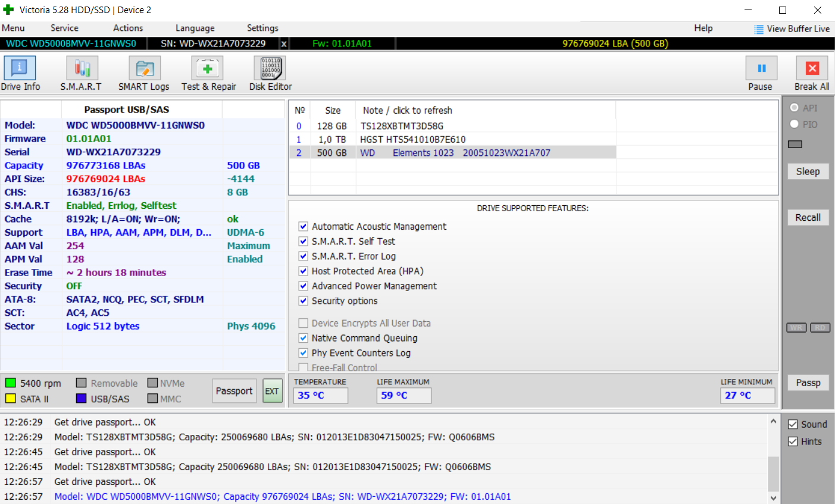Screen dimensions: 835x504
Task: Click the log scrollbar down arrow
Action: [773, 498]
